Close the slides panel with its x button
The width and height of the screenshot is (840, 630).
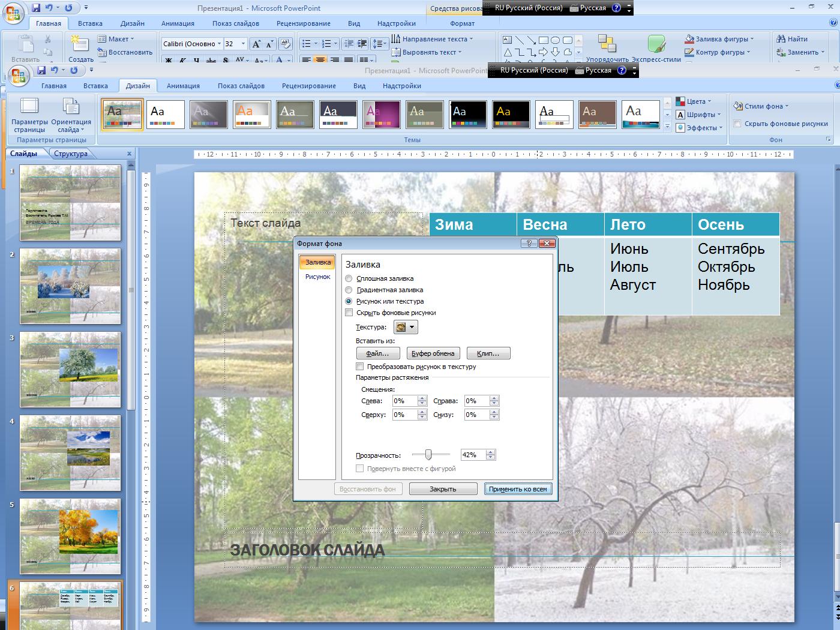point(129,154)
